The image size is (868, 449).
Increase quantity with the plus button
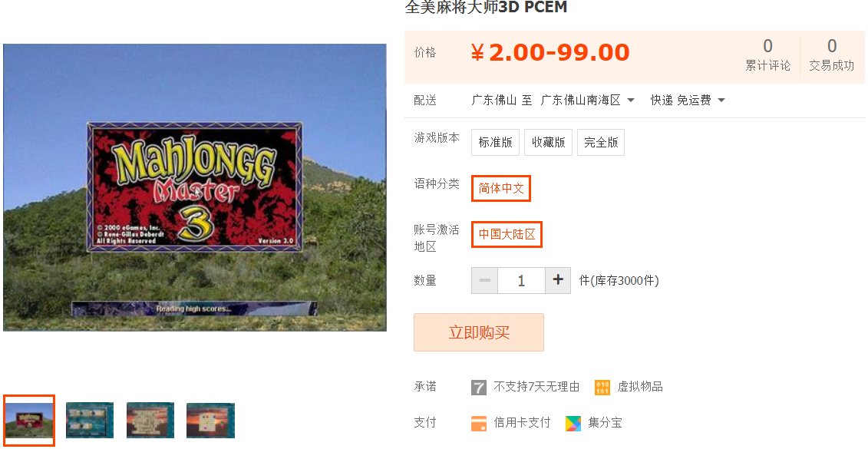[x=558, y=280]
